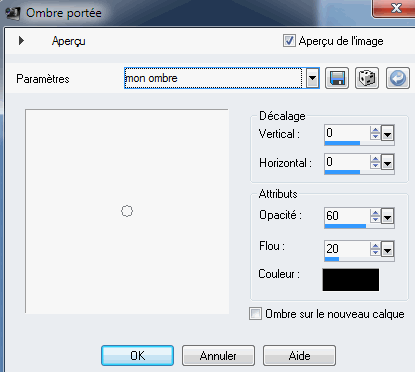Image resolution: width=415 pixels, height=372 pixels.
Task: Click the Vertical blue slider bar
Action: [x=342, y=143]
